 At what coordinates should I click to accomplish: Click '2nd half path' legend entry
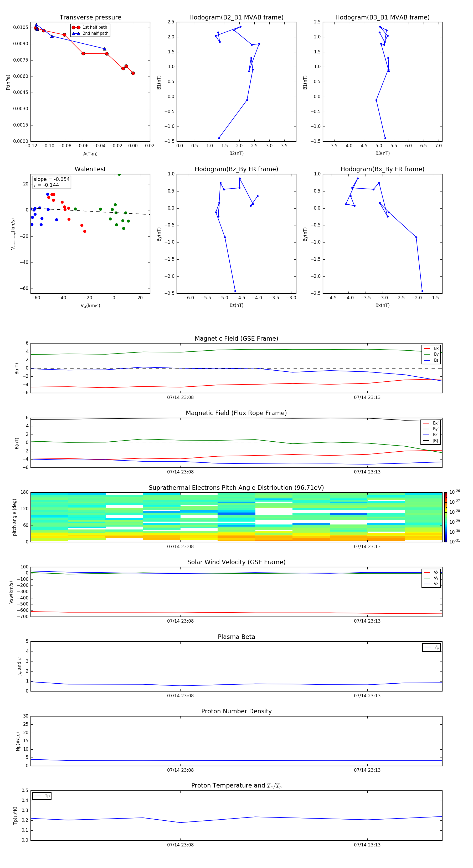pos(90,33)
